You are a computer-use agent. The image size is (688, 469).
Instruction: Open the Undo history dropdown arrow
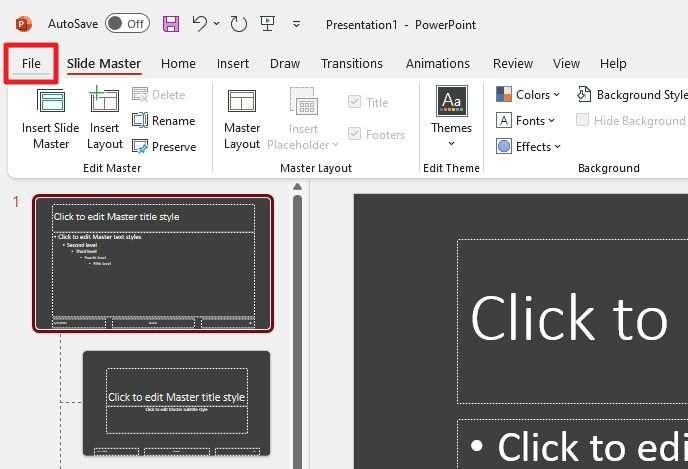click(x=217, y=24)
